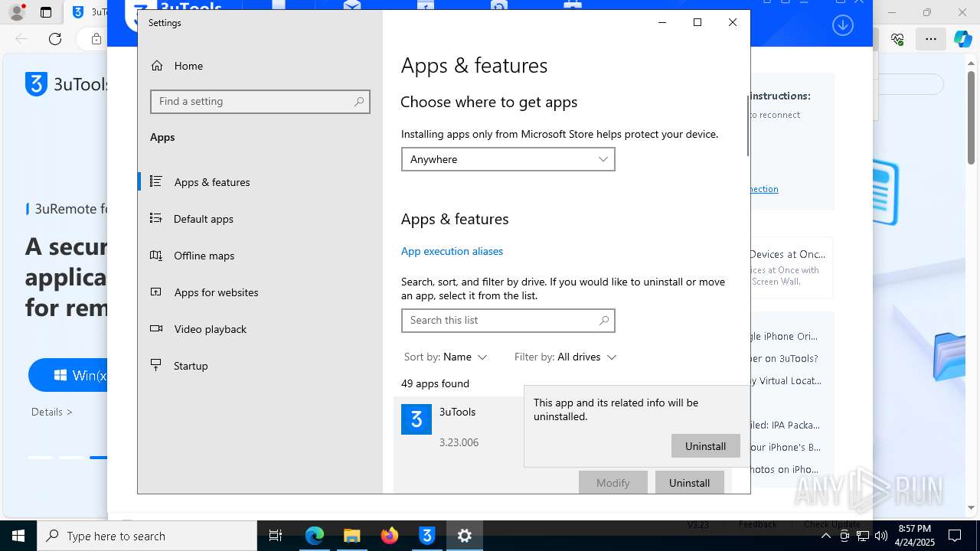Refresh the Edge browser page

pos(55,38)
